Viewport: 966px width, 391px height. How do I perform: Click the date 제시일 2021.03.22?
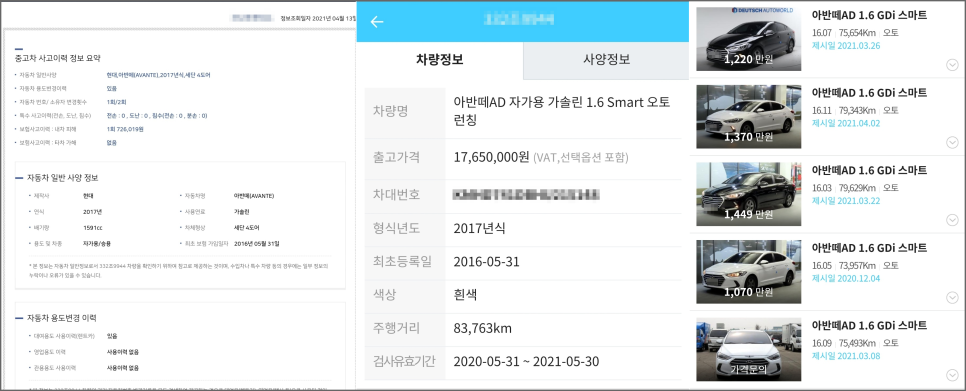tap(846, 201)
